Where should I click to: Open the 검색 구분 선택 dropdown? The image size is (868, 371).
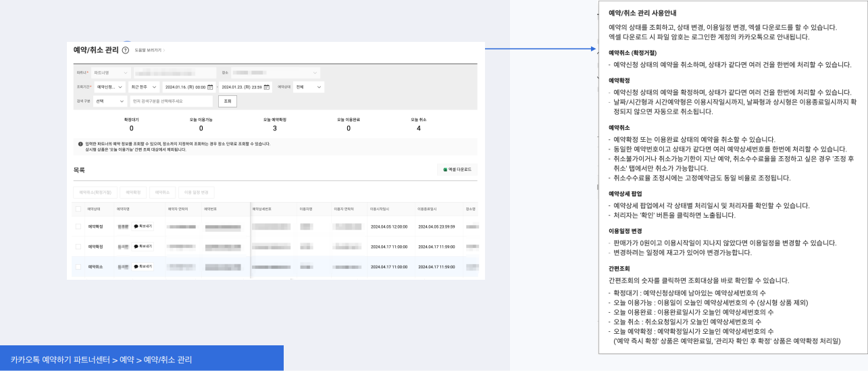pos(110,101)
